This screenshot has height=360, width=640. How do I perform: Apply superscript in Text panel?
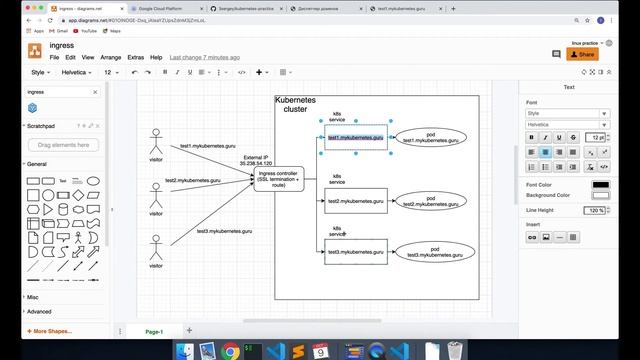pos(604,152)
